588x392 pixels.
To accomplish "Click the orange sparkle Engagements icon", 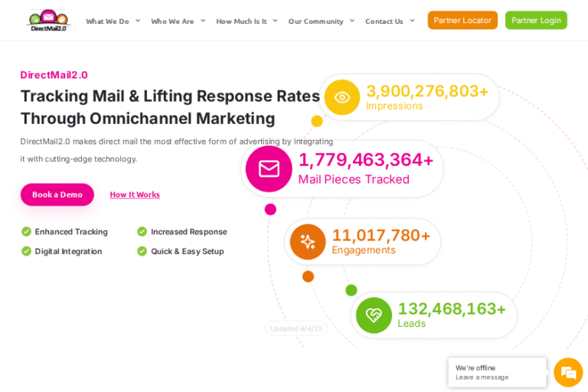I will click(308, 242).
